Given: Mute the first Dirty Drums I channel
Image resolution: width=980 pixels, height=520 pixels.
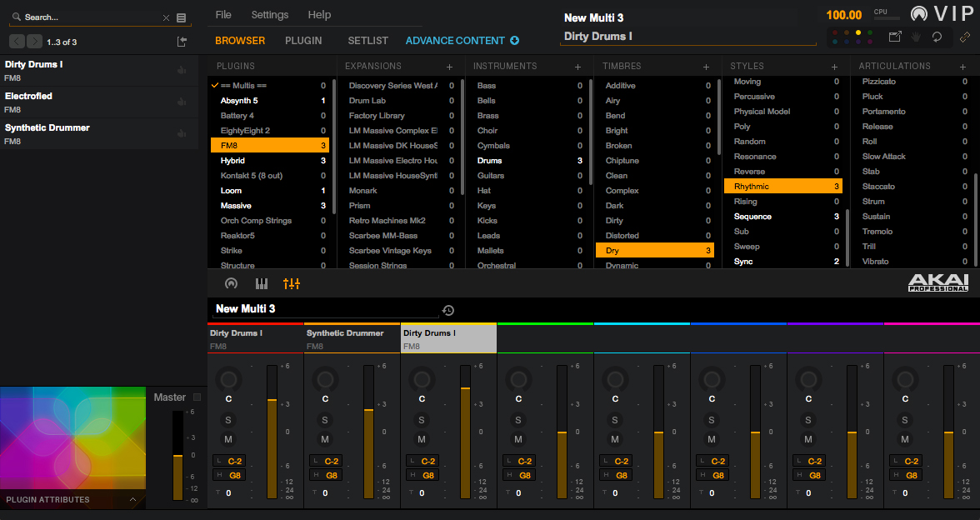Looking at the screenshot, I should point(228,439).
